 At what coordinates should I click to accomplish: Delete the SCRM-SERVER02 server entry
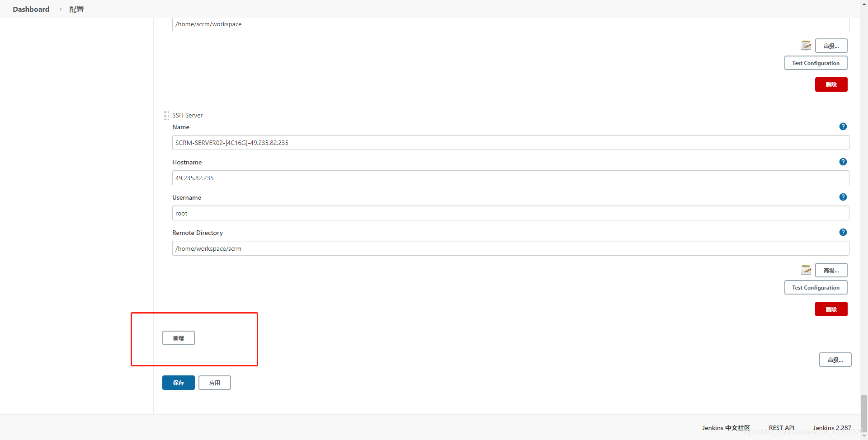(x=831, y=309)
